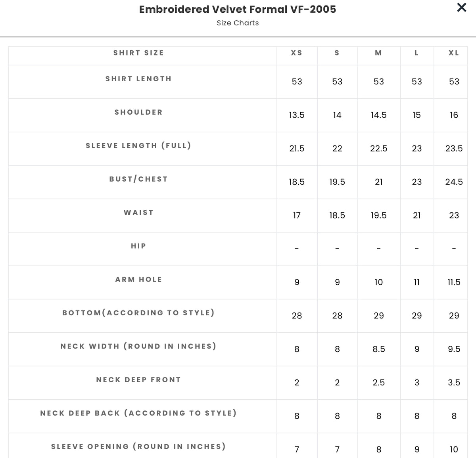Click the XL bust value 24.5
Viewport: 476px width, 458px height.
click(454, 182)
